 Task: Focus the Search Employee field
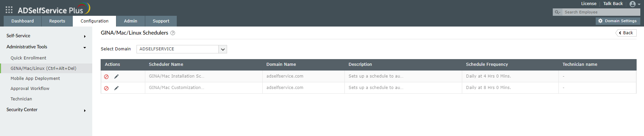pos(600,12)
